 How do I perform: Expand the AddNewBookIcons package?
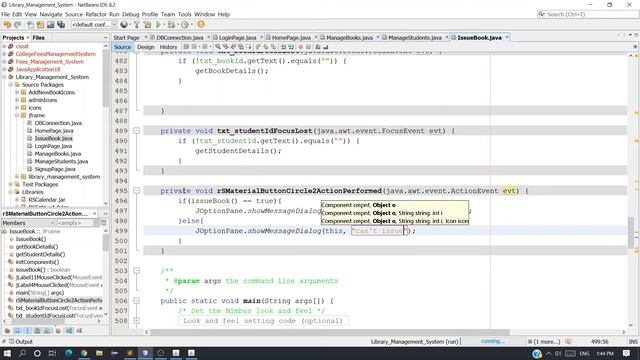pyautogui.click(x=17, y=92)
